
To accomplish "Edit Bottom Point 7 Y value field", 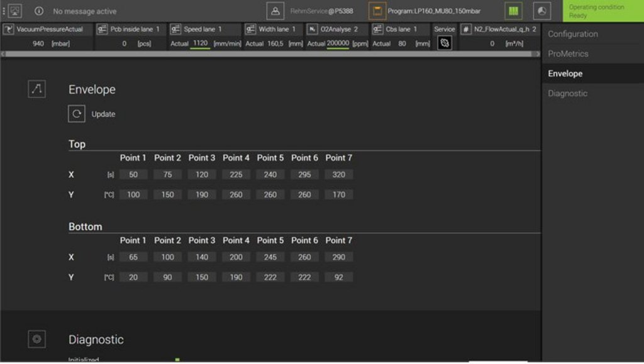I will click(x=338, y=277).
